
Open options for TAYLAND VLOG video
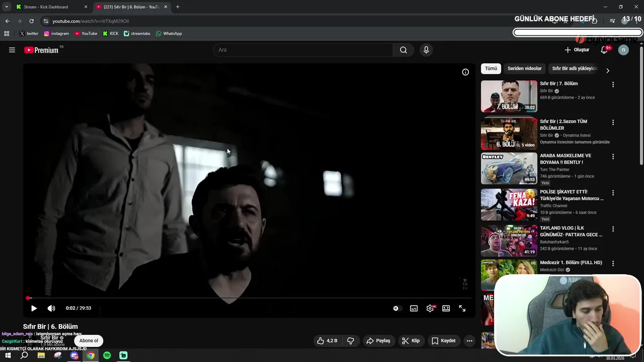tap(613, 229)
